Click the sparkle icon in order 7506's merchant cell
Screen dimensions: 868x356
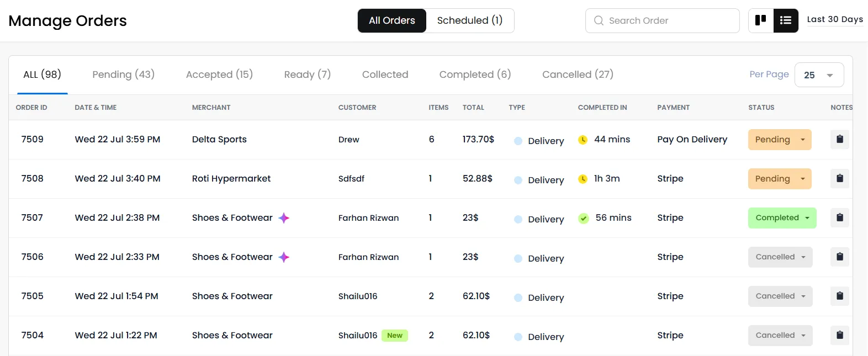tap(284, 257)
